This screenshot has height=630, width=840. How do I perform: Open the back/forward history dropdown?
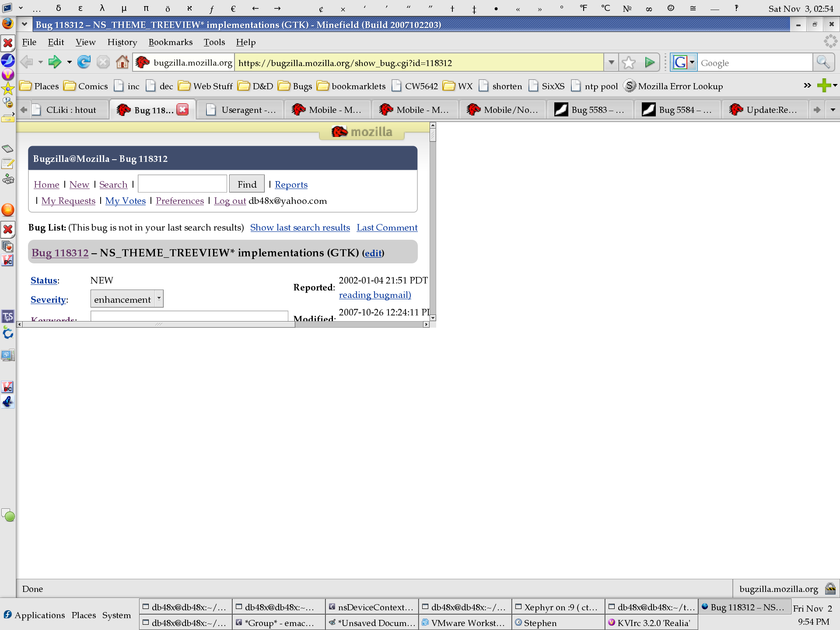[41, 62]
